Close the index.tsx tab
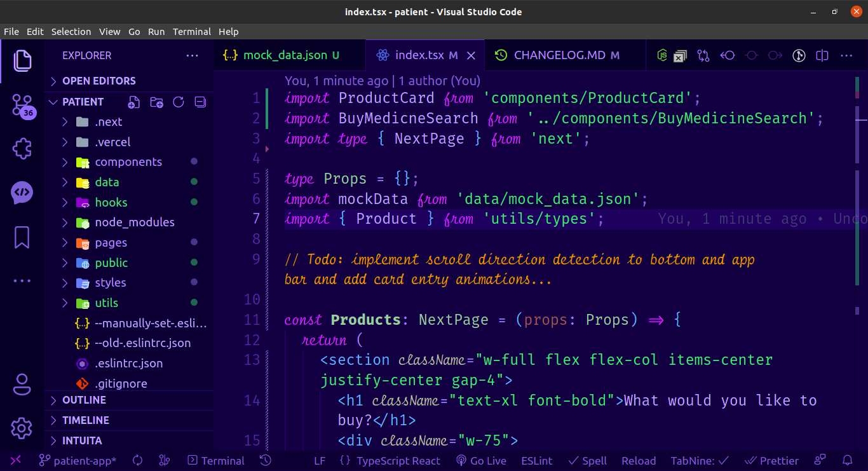This screenshot has width=868, height=471. click(471, 56)
